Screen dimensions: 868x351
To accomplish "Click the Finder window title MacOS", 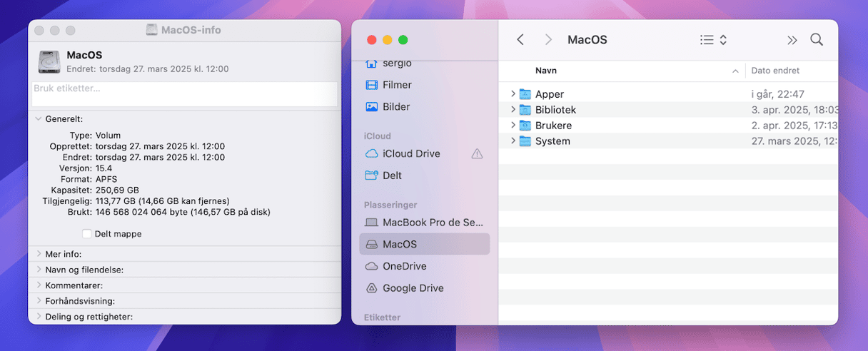I will point(587,40).
